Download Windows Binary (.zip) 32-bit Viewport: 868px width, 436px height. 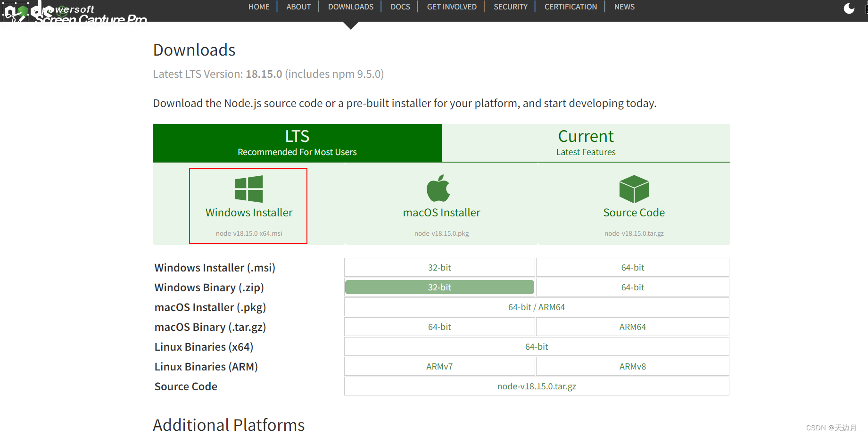click(x=439, y=287)
